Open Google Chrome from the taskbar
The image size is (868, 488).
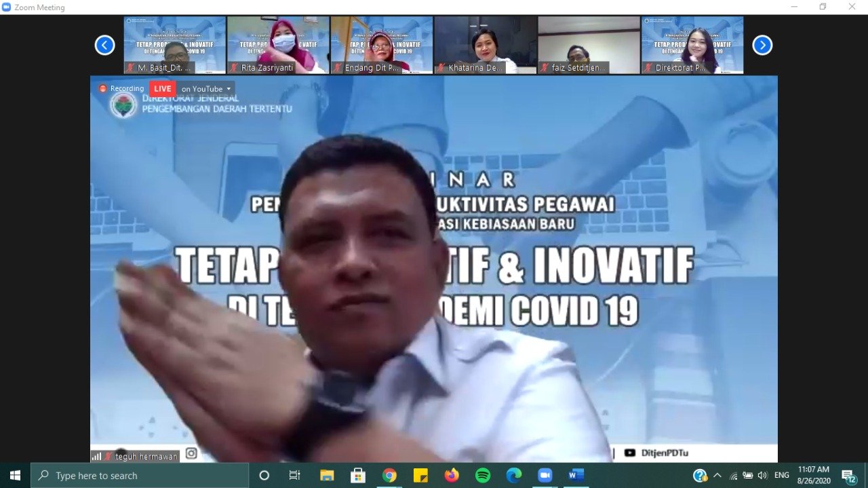tap(389, 475)
